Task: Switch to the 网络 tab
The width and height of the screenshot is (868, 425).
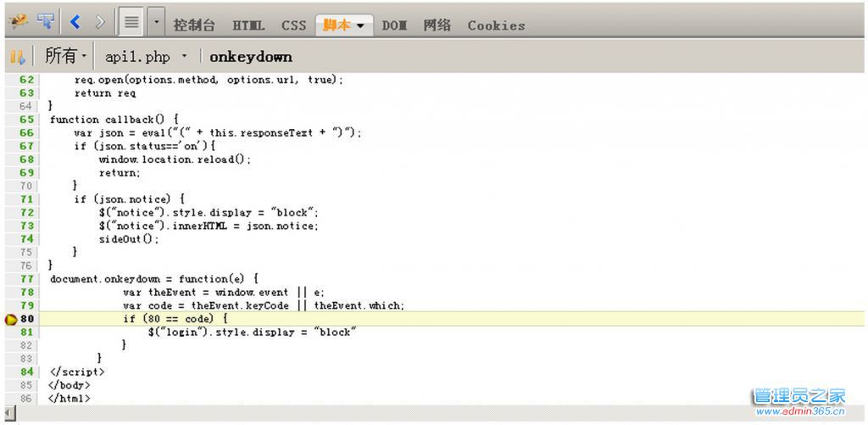Action: [x=437, y=25]
